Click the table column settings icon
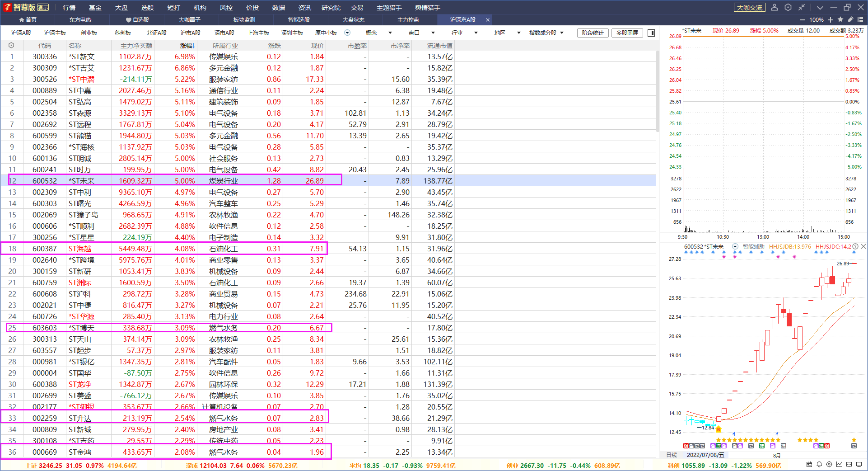Image resolution: width=868 pixels, height=471 pixels. [11, 45]
